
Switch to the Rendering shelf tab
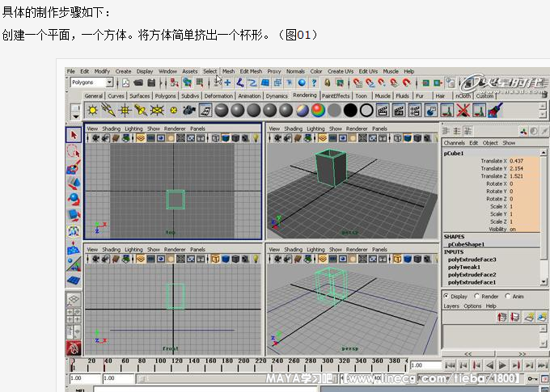pyautogui.click(x=305, y=95)
